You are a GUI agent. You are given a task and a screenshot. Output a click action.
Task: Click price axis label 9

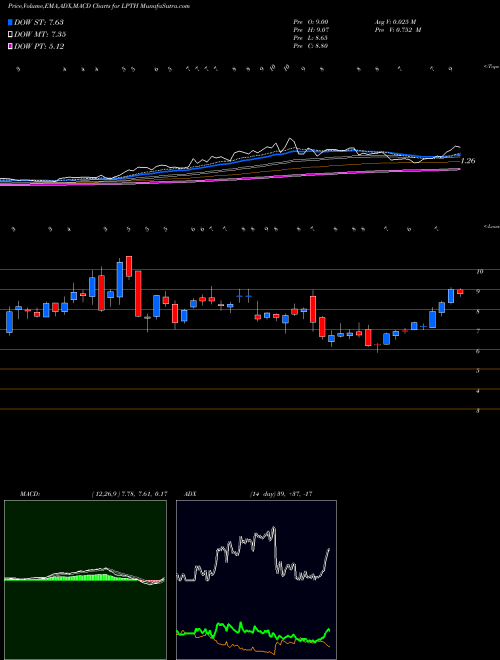tap(478, 291)
